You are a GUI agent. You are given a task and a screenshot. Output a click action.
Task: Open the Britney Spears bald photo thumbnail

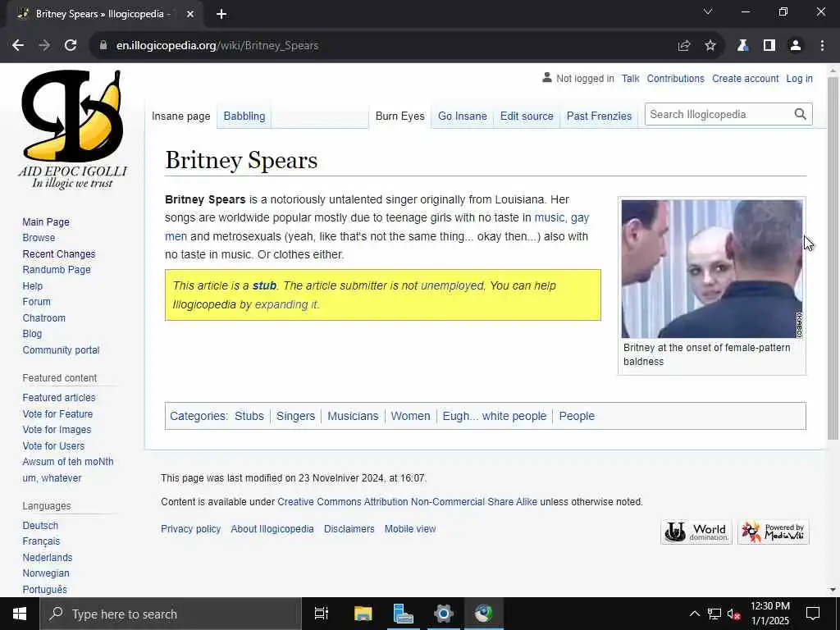coord(711,269)
